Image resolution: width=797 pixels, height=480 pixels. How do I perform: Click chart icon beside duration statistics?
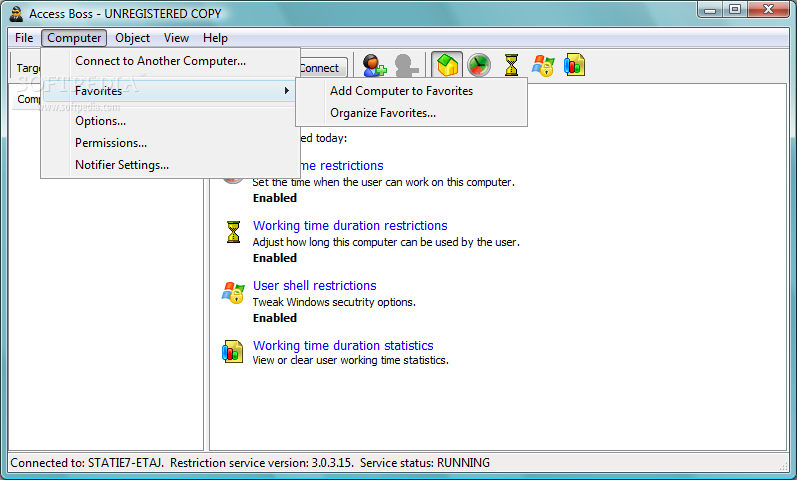(x=233, y=352)
